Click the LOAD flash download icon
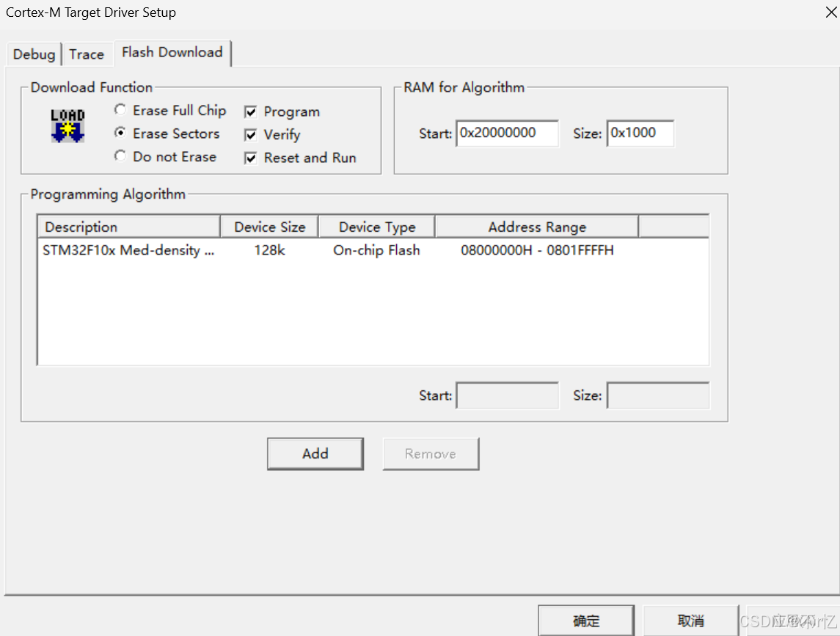Viewport: 840px width, 636px height. [x=67, y=126]
